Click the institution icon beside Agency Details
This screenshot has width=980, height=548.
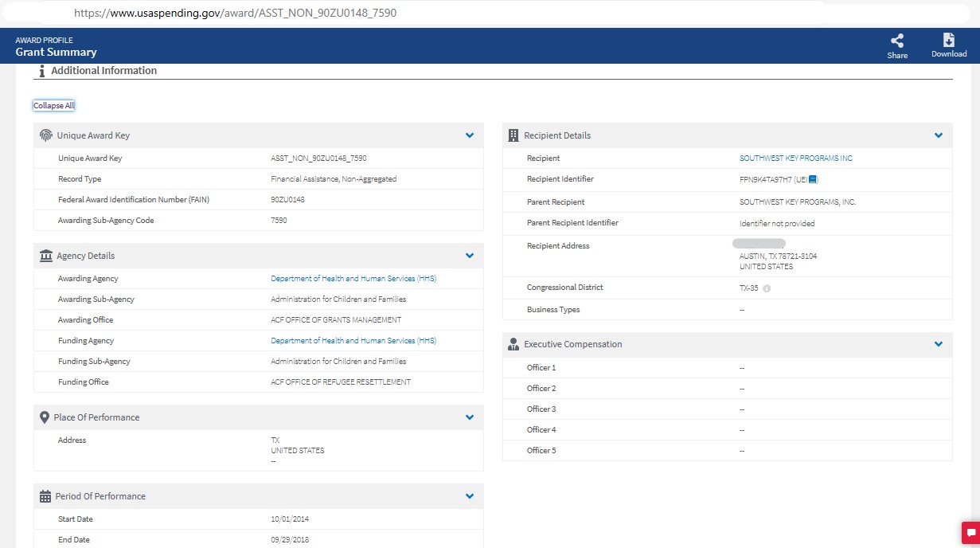[x=46, y=256]
